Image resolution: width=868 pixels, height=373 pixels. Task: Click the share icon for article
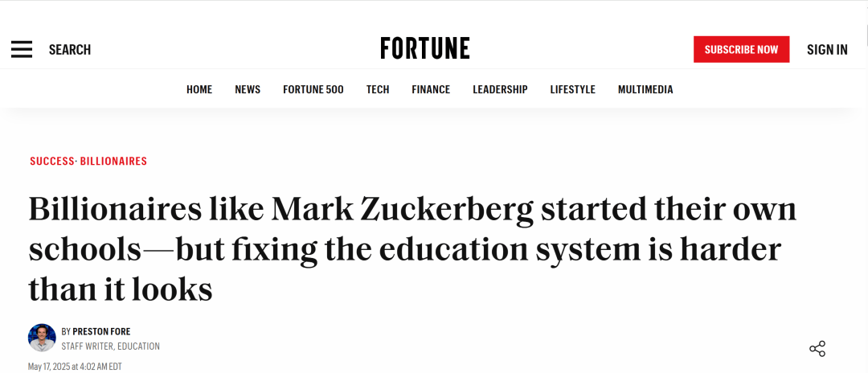(x=817, y=349)
